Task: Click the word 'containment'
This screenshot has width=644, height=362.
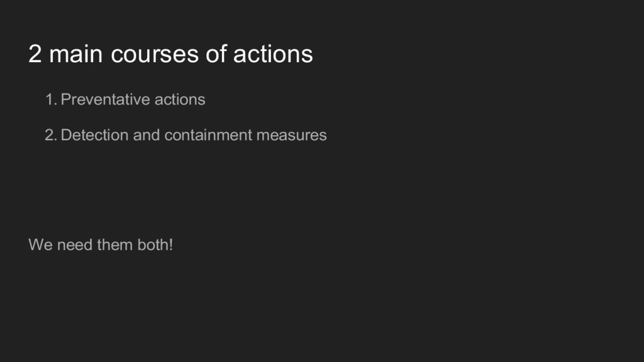Action: [208, 135]
